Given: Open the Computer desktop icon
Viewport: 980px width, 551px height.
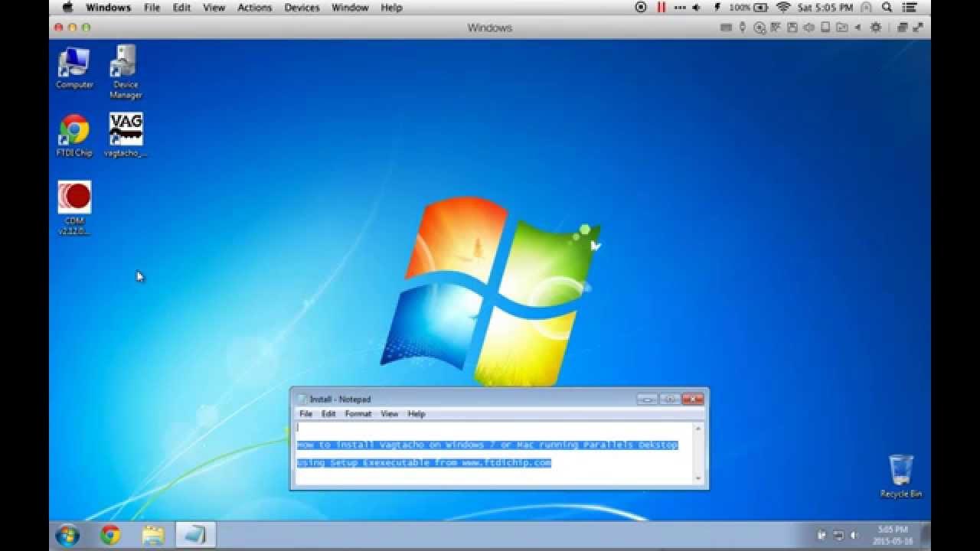Looking at the screenshot, I should coord(74,68).
